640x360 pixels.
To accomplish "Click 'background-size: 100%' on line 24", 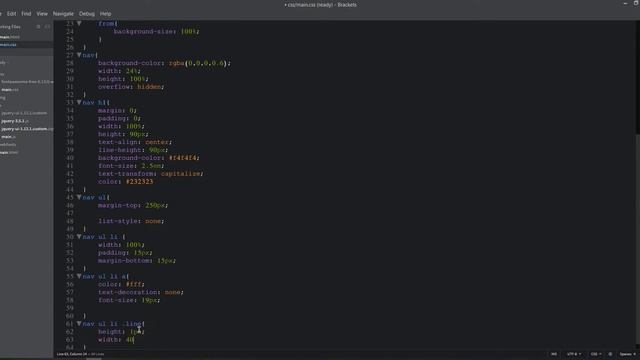I will point(156,31).
